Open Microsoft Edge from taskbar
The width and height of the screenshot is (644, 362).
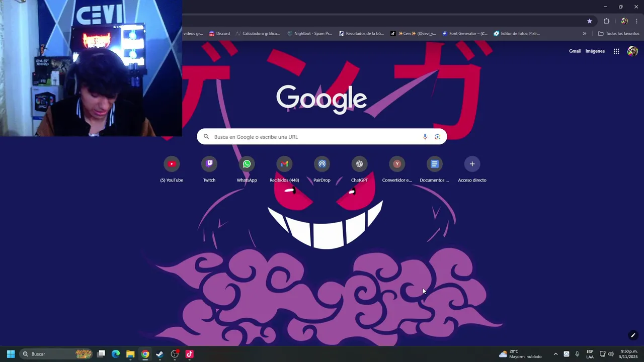point(116,354)
